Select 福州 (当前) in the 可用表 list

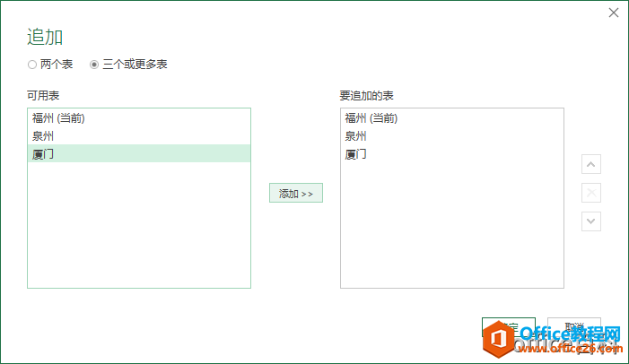pos(58,118)
